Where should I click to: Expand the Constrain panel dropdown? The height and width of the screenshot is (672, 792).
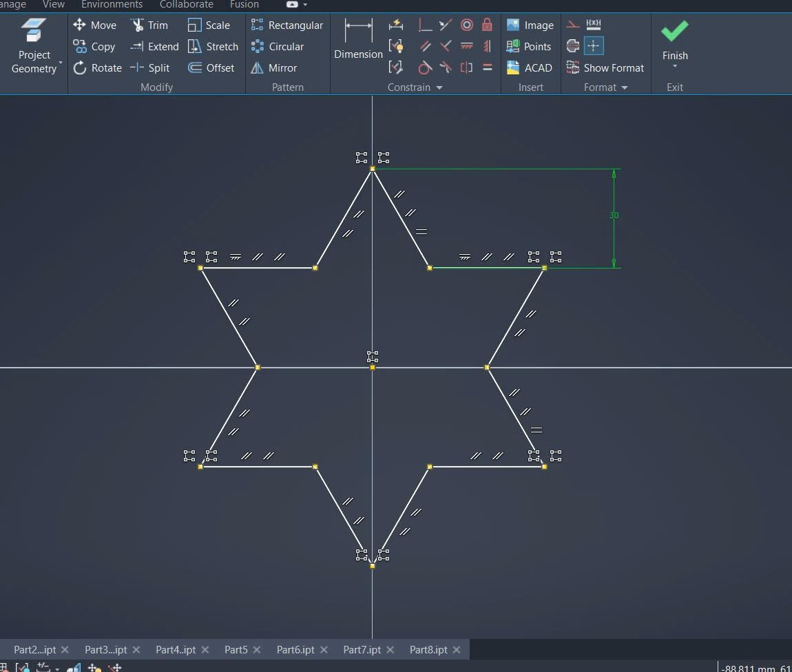[439, 87]
